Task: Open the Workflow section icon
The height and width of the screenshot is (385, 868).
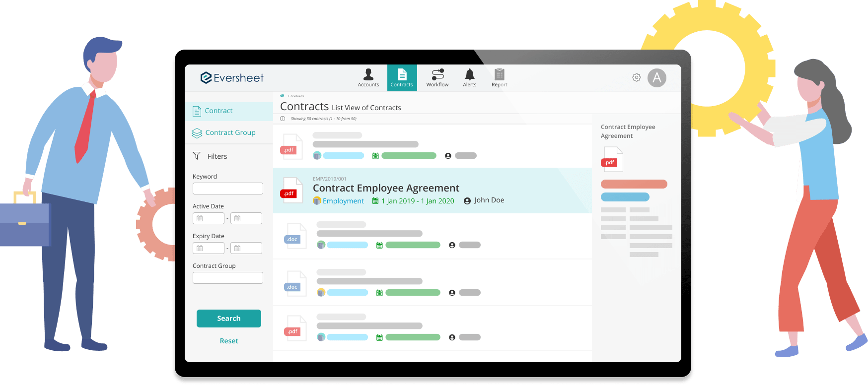Action: pyautogui.click(x=437, y=75)
